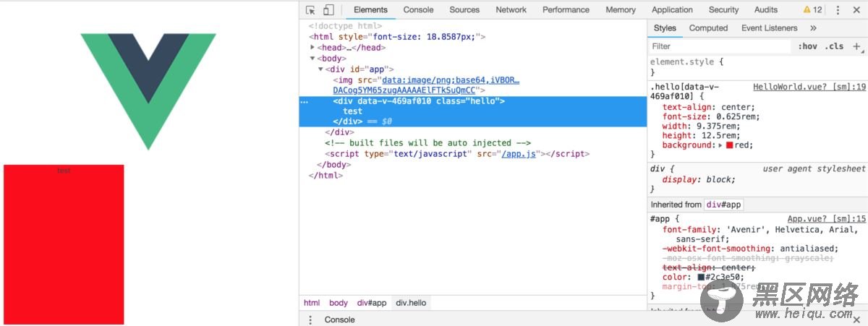Activate the inspect element picker icon
The image size is (868, 326).
pyautogui.click(x=310, y=10)
